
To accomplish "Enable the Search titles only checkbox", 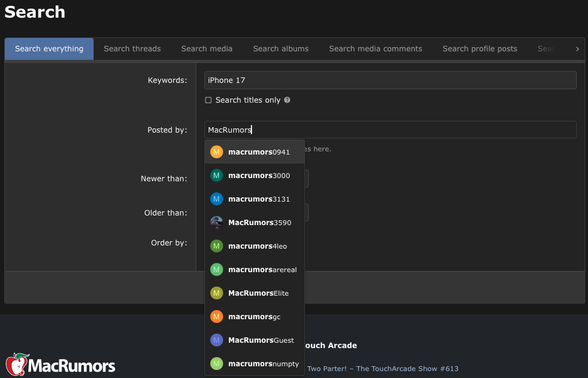I will (209, 100).
